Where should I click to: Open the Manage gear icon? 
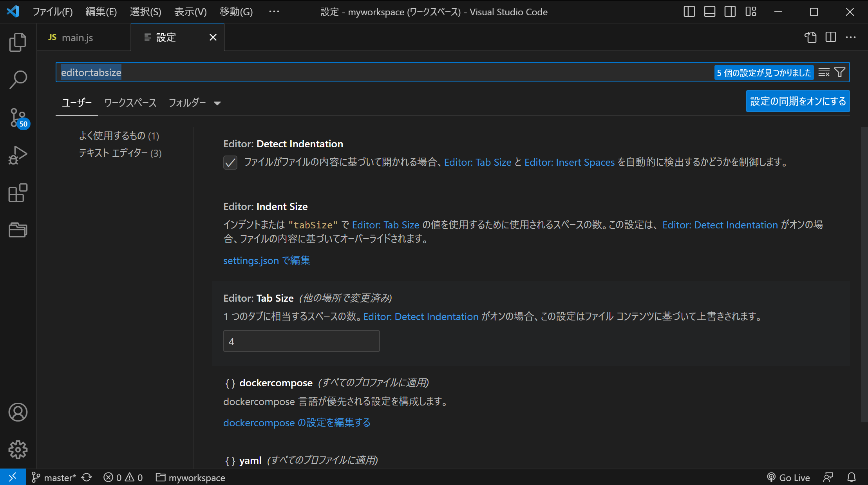pos(18,450)
